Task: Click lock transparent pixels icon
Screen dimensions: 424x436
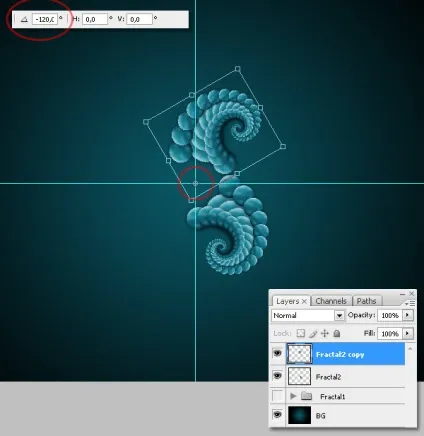Action: point(301,333)
